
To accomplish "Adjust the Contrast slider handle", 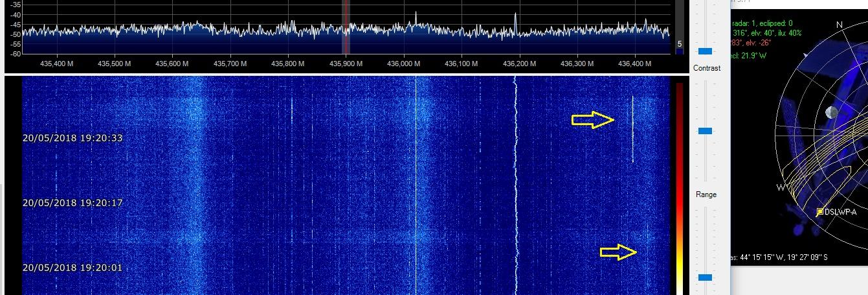I will pyautogui.click(x=706, y=131).
